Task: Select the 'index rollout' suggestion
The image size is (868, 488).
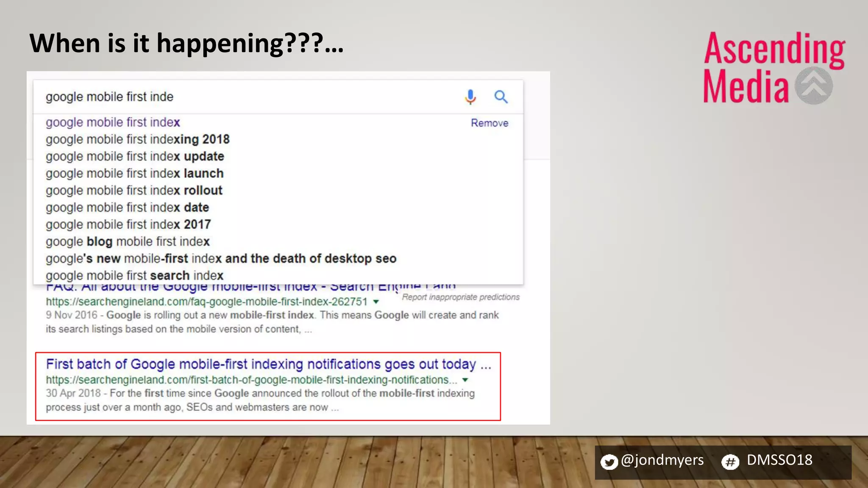Action: point(134,190)
